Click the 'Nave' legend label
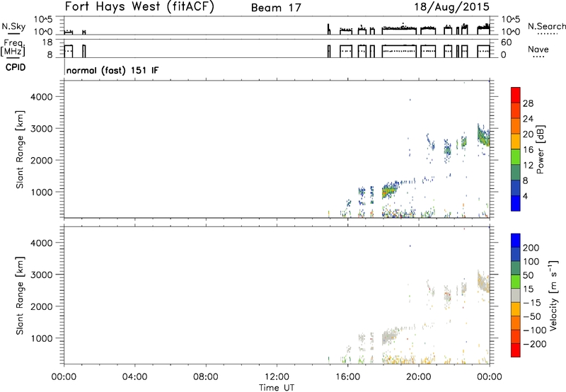Screen dimensions: 566x392 [538, 50]
